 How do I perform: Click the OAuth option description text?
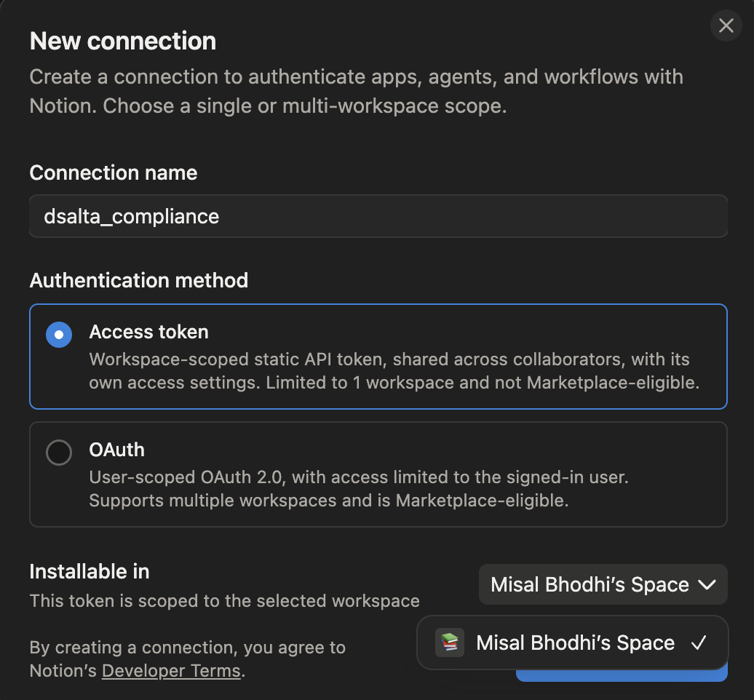359,489
